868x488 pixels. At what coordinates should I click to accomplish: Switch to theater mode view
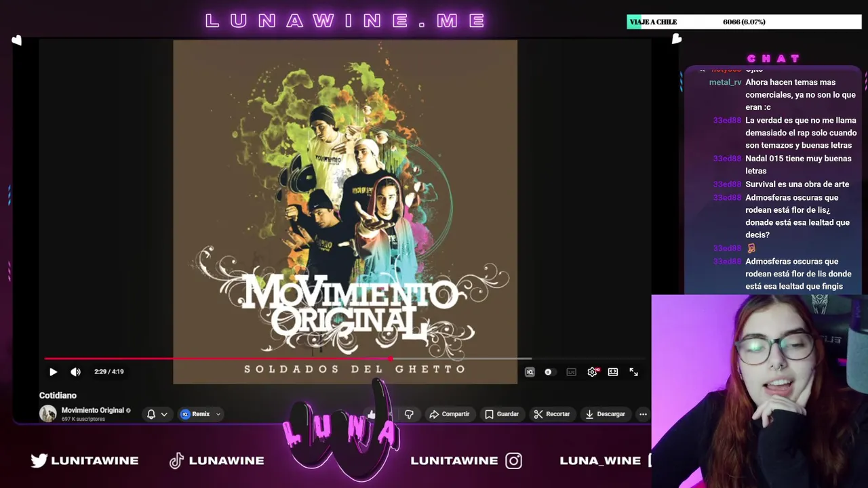(x=613, y=371)
